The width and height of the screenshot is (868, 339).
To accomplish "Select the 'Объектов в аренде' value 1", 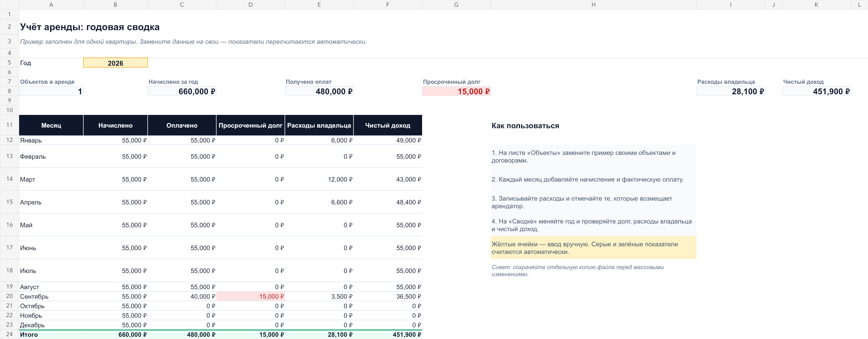I will [51, 91].
